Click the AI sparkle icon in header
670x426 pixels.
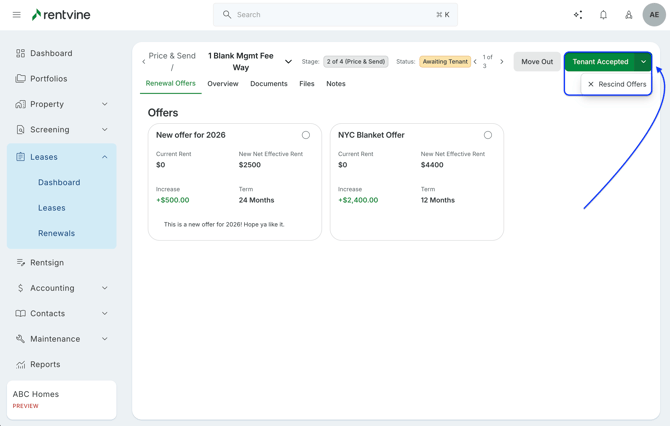pyautogui.click(x=578, y=15)
